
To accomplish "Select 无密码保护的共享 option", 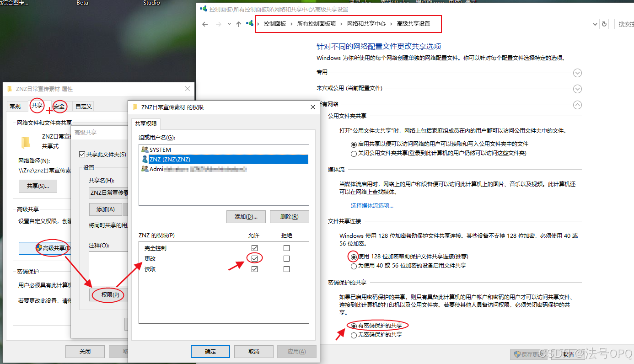I will pyautogui.click(x=354, y=335).
